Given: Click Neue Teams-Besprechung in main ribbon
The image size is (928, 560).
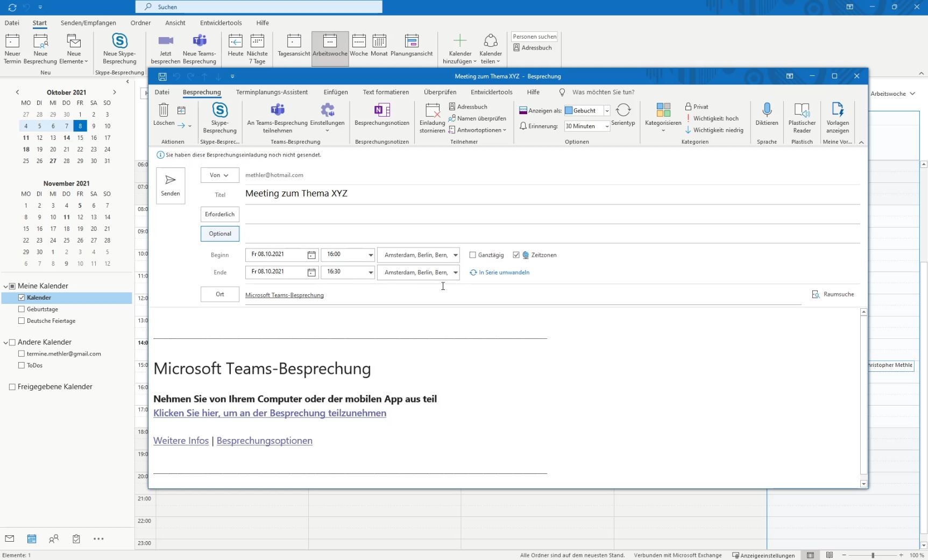Looking at the screenshot, I should click(200, 48).
